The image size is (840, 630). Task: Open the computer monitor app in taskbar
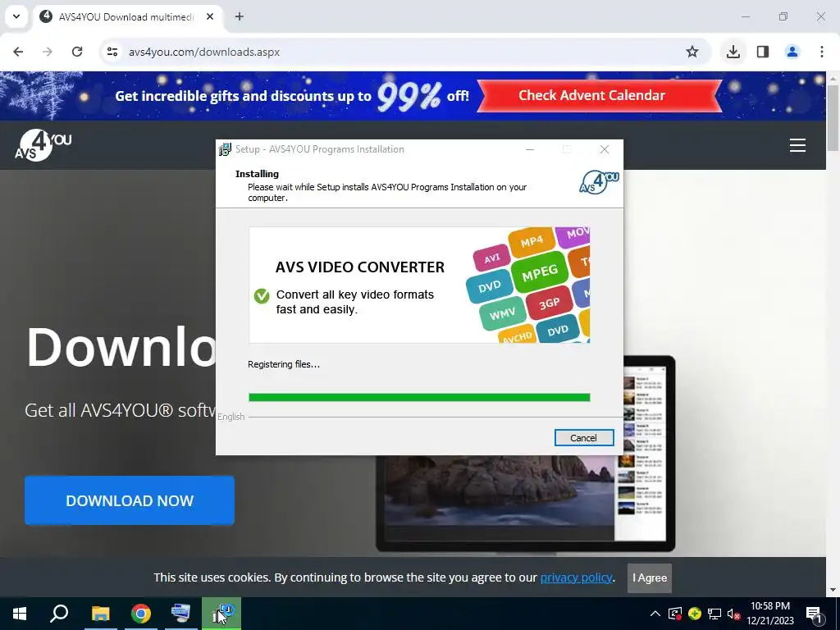(x=180, y=614)
